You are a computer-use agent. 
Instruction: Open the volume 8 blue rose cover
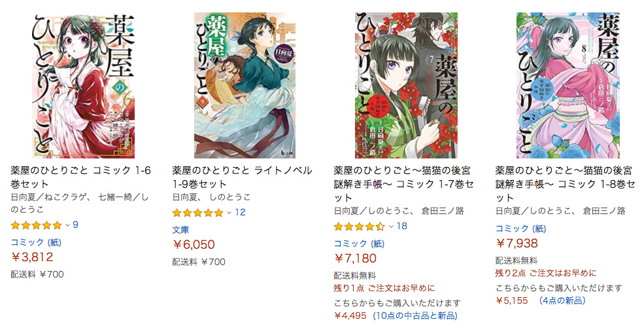568,85
